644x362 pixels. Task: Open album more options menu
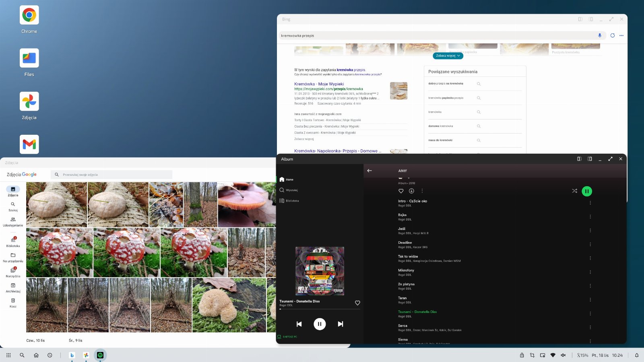[422, 191]
